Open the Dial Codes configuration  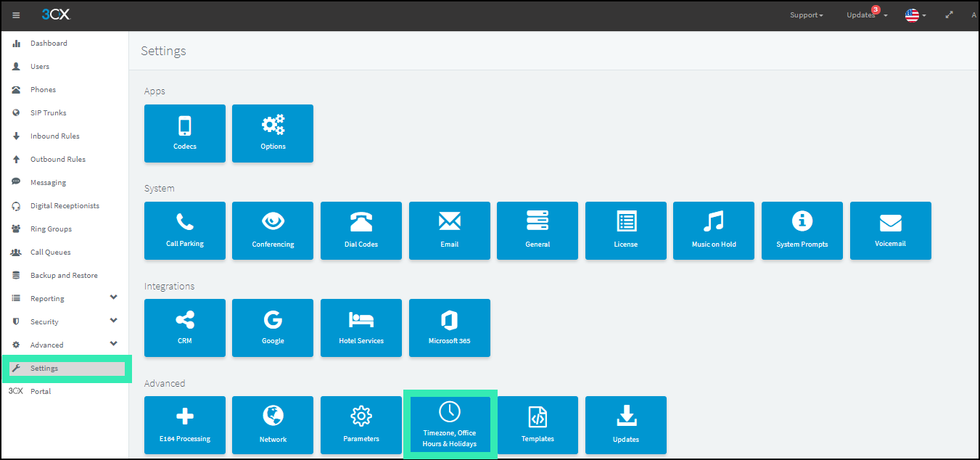361,231
